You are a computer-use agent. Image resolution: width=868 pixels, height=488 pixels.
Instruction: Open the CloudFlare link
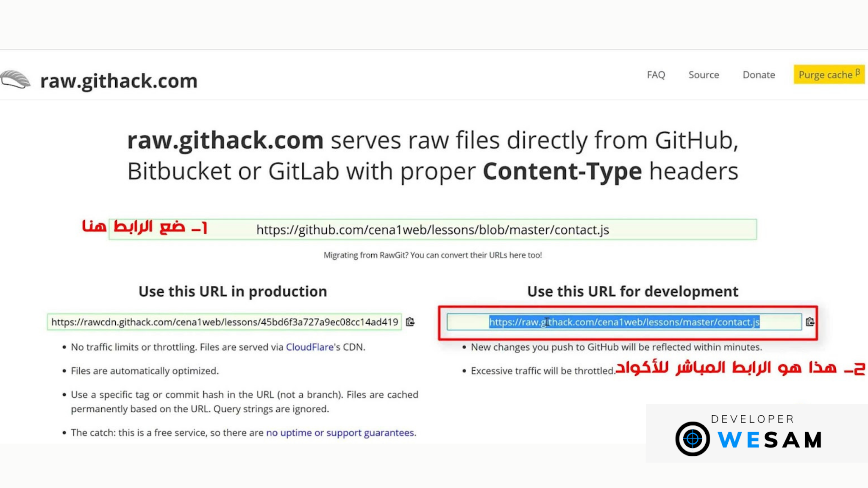(x=310, y=347)
